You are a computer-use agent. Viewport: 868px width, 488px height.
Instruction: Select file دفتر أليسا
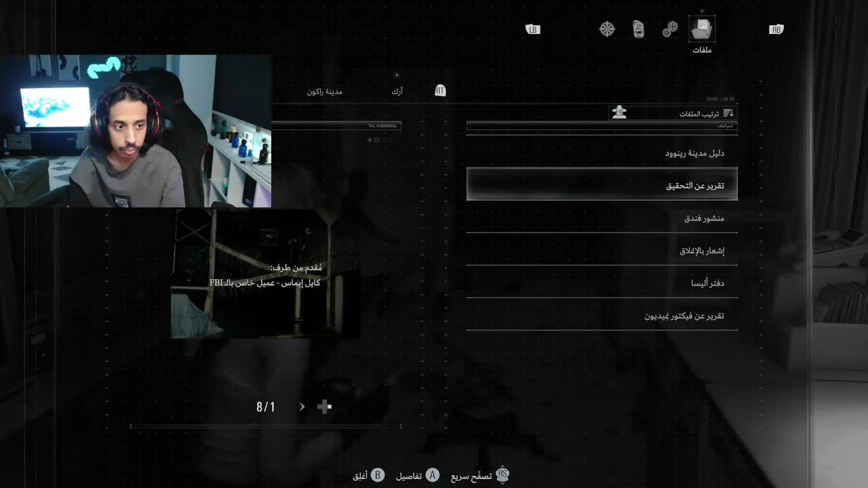[x=602, y=283]
